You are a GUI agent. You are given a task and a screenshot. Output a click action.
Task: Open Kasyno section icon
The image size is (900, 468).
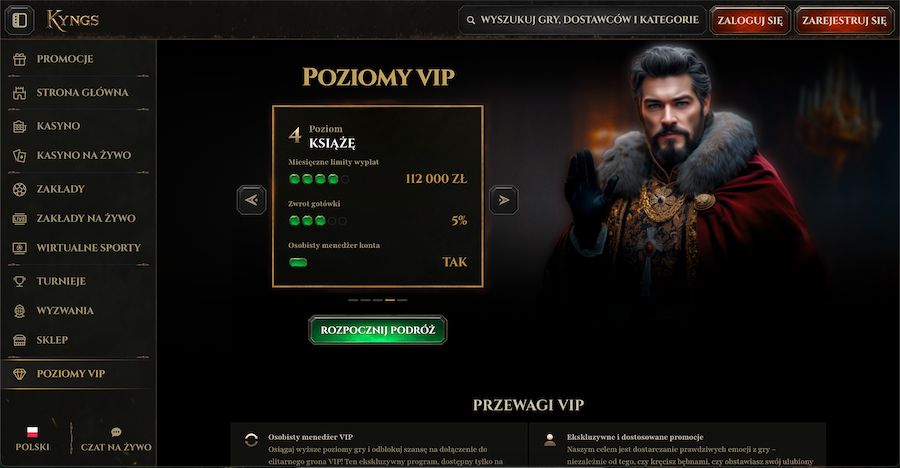pos(20,126)
